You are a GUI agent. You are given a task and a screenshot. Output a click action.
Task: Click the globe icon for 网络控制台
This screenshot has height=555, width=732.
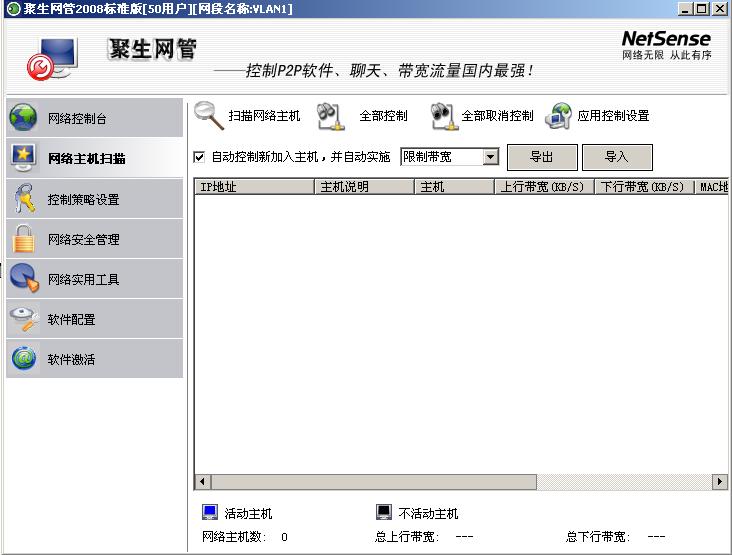[23, 117]
